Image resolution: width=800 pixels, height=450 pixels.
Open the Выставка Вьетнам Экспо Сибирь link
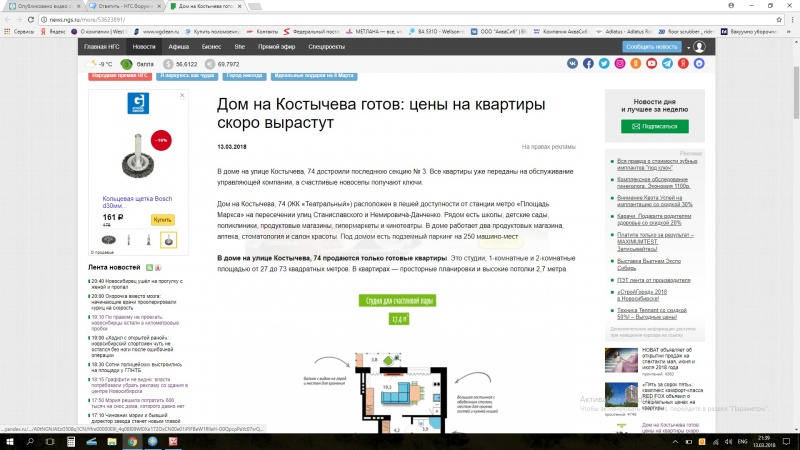[x=649, y=264]
